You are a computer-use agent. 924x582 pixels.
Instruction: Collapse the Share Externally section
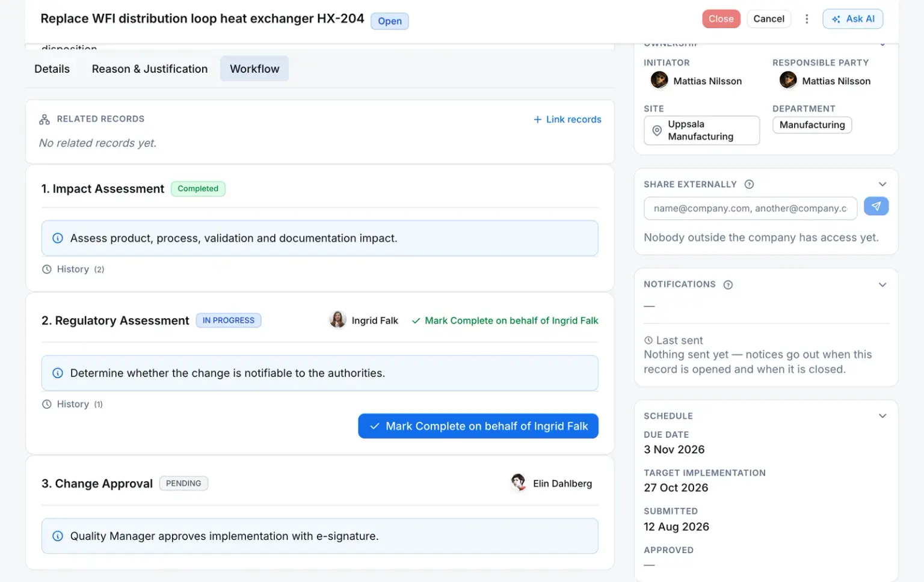click(x=882, y=185)
